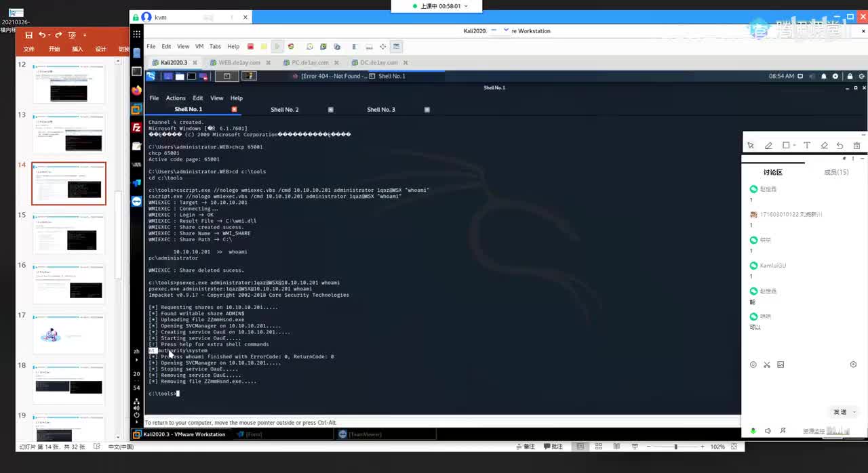Launch terminal from Kali panel
This screenshot has height=473, width=868.
tap(192, 77)
